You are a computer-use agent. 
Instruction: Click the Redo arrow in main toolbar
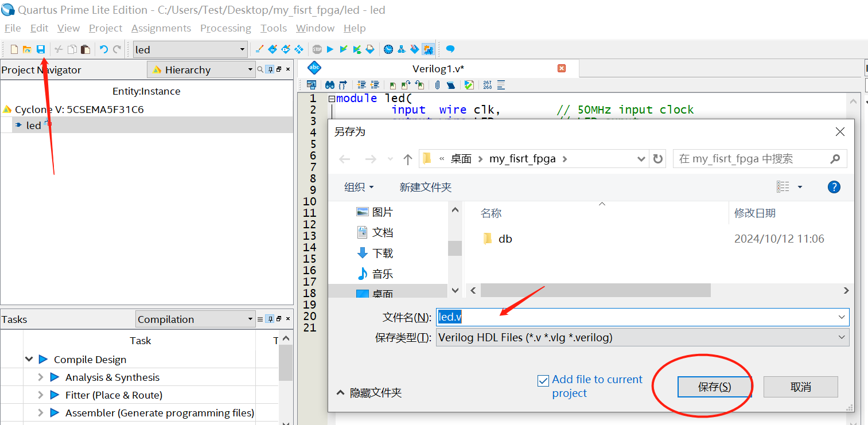[x=117, y=49]
